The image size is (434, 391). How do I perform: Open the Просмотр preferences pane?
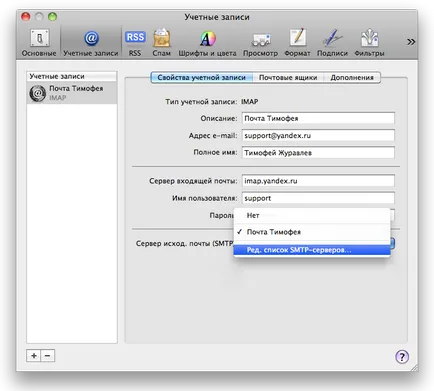point(260,43)
